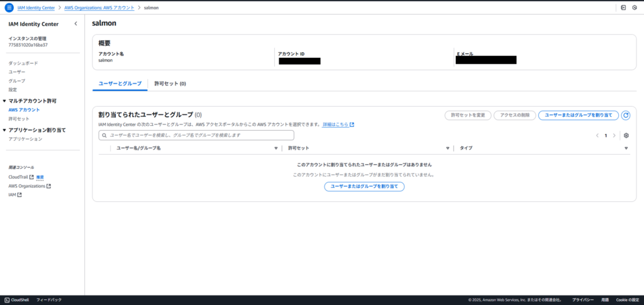Open 設定 in sidebar

[x=13, y=89]
